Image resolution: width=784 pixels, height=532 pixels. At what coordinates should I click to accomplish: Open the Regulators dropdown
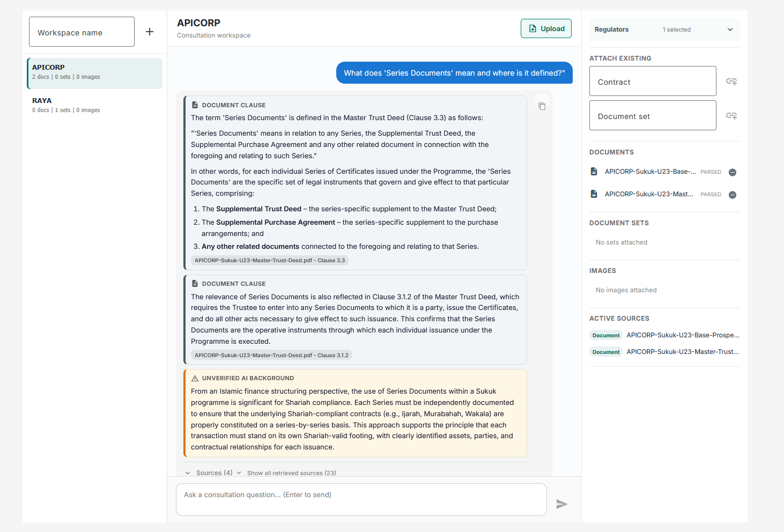click(664, 29)
